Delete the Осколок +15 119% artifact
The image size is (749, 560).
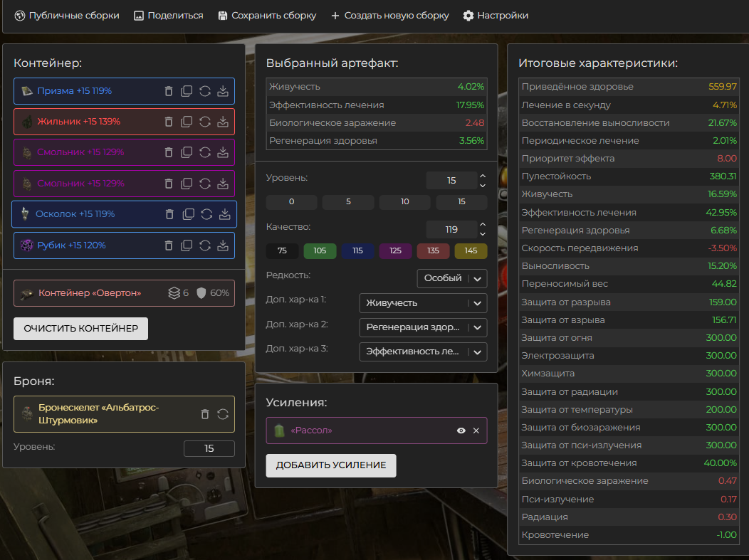[x=169, y=214]
